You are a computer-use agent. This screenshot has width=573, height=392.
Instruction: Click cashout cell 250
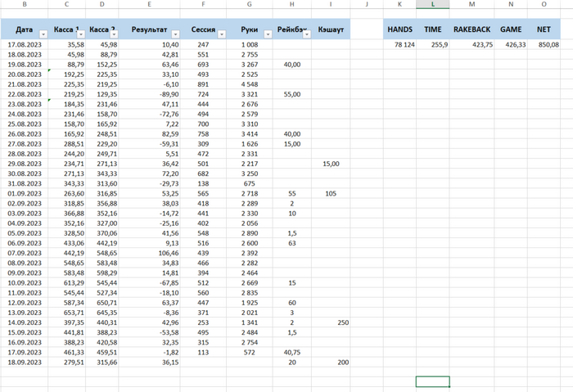[x=331, y=322]
